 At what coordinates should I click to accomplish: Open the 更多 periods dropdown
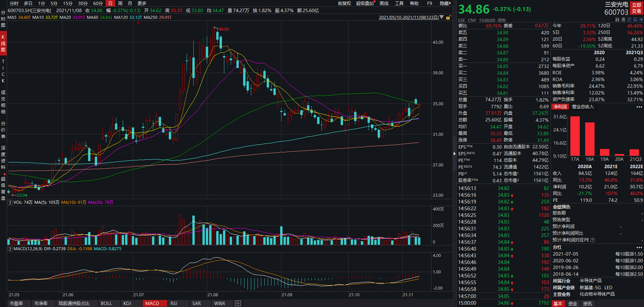pos(142,3)
